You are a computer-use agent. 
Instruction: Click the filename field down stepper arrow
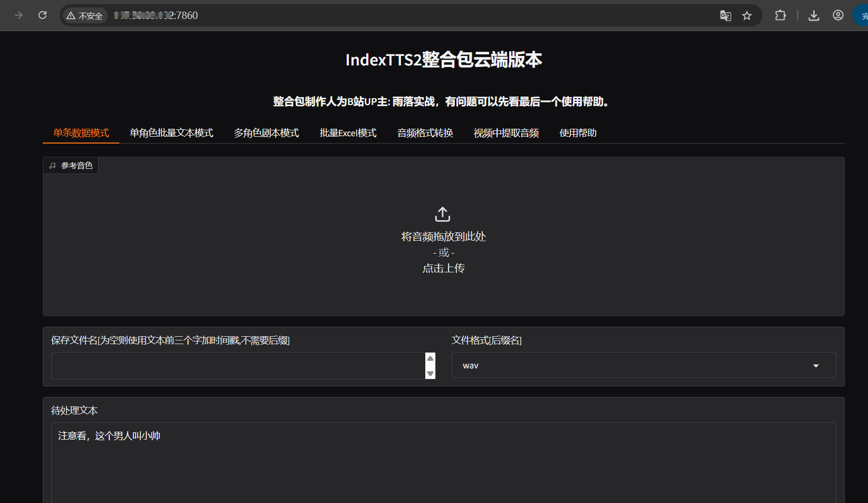click(x=430, y=374)
